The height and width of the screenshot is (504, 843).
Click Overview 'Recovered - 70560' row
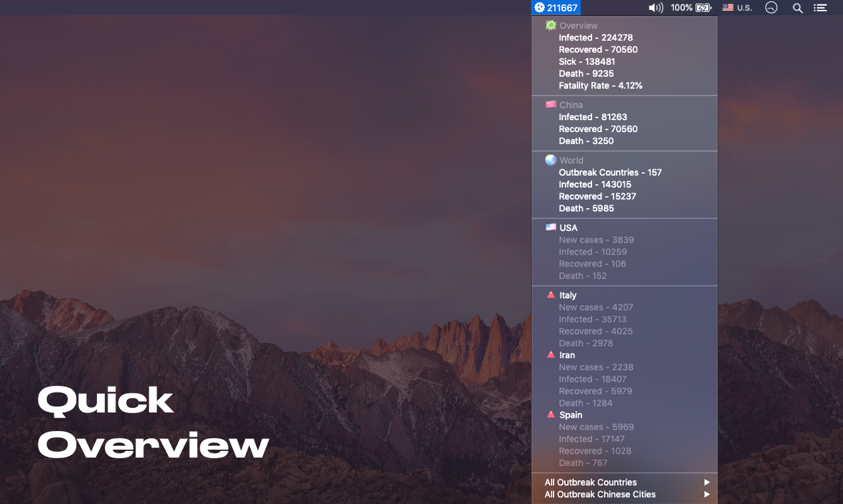[x=625, y=50]
